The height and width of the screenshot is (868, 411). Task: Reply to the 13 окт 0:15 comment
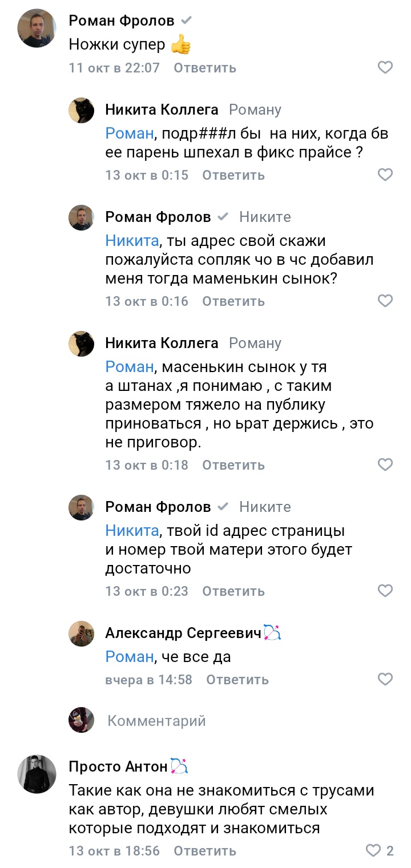point(233,175)
